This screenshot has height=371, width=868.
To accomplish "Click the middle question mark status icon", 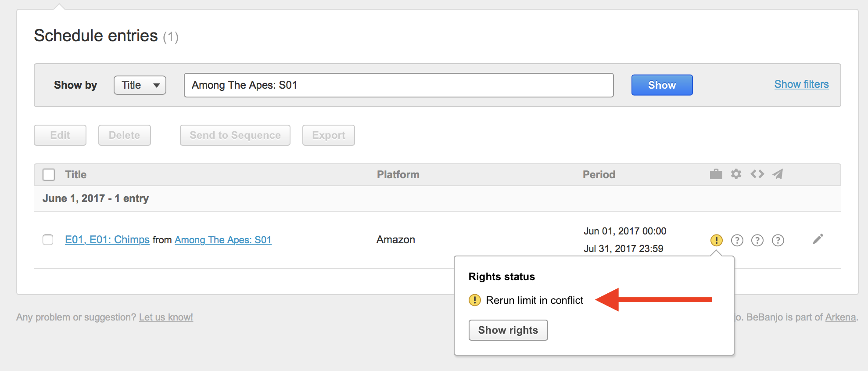I will pyautogui.click(x=757, y=240).
